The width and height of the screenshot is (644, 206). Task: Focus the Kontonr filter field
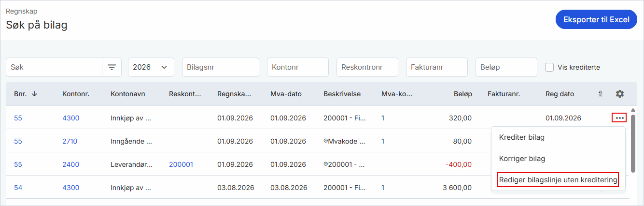point(298,67)
